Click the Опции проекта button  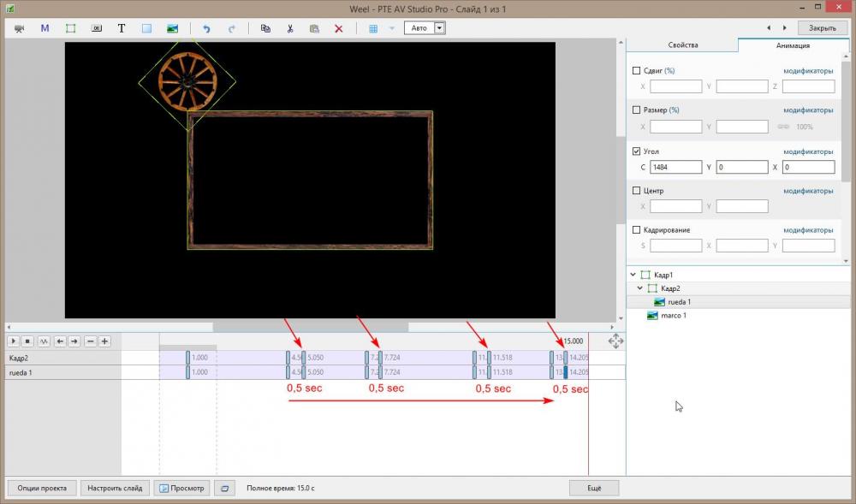coord(41,489)
